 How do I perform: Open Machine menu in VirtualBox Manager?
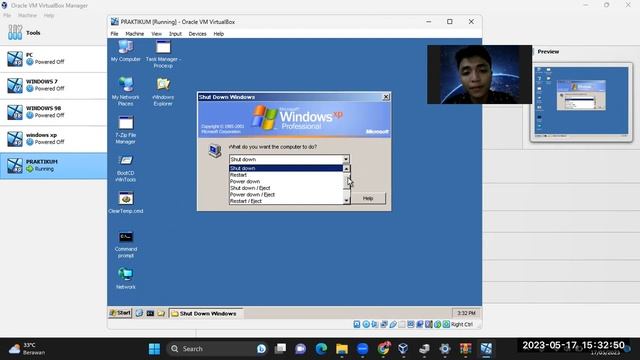pyautogui.click(x=27, y=16)
